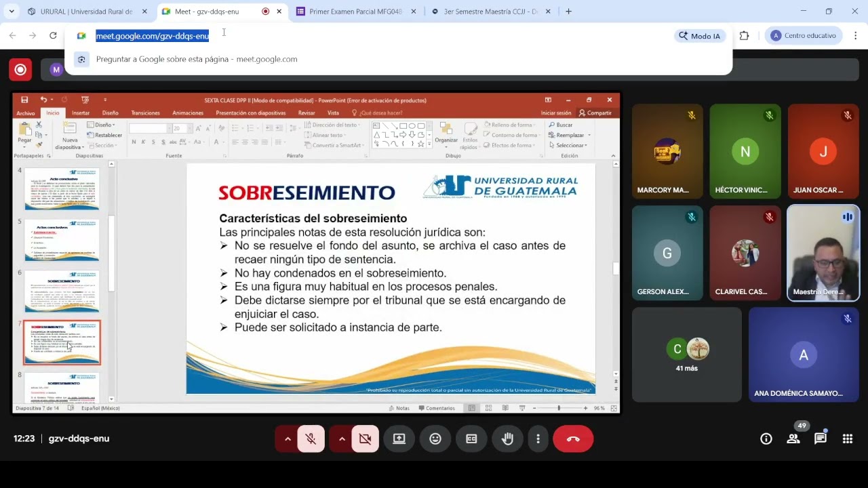Select Marcory participant tile
This screenshot has height=488, width=868.
tap(667, 151)
